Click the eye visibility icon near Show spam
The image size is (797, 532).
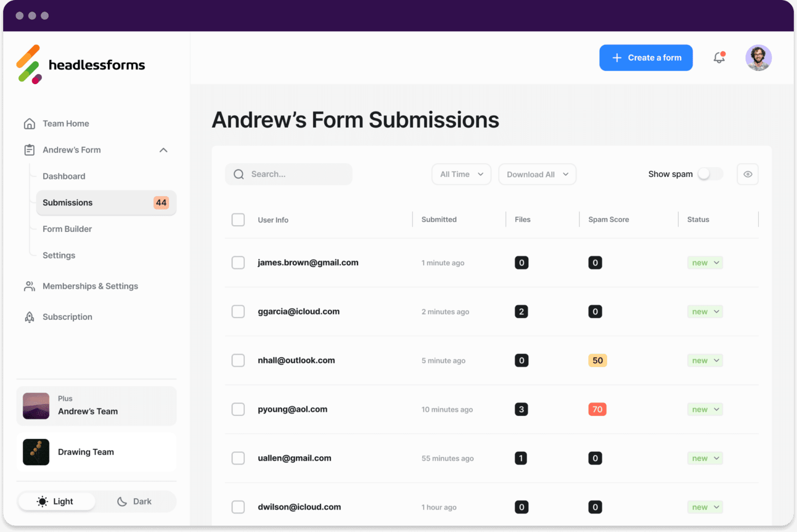pos(747,174)
